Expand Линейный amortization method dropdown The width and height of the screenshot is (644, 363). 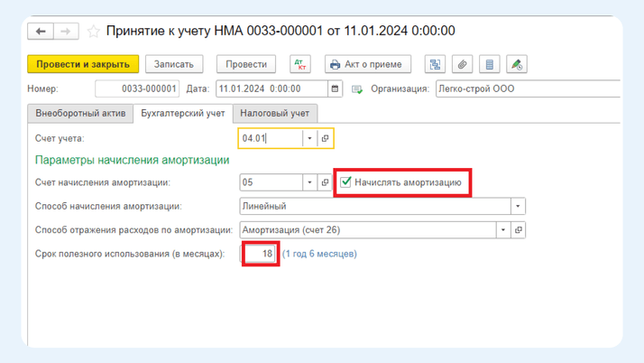pyautogui.click(x=518, y=207)
